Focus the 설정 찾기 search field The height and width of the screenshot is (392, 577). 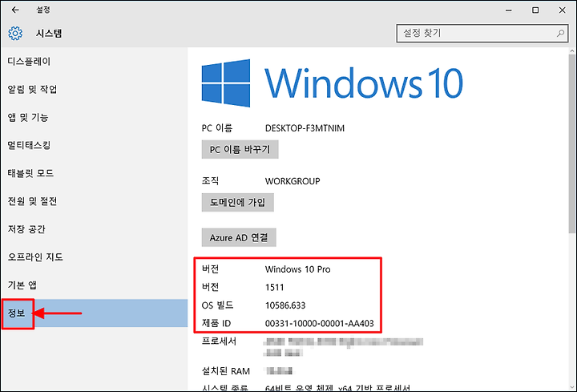click(x=482, y=34)
